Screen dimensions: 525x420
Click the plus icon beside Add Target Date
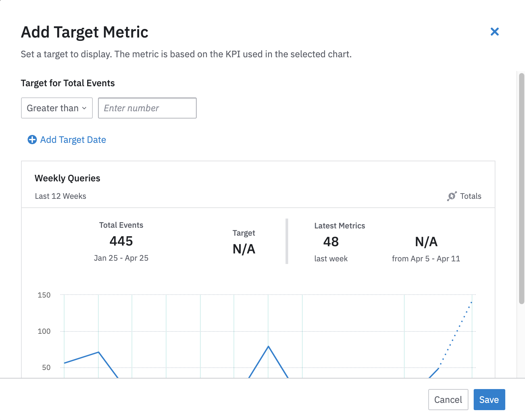[x=32, y=140]
